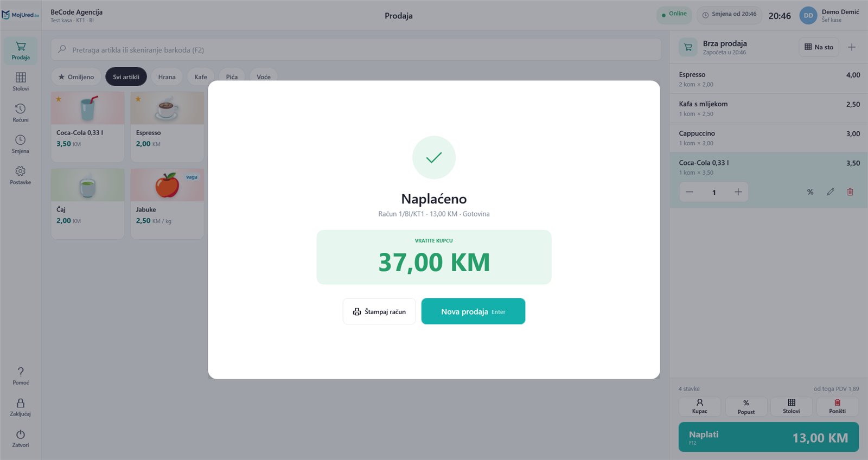The width and height of the screenshot is (868, 460).
Task: Select the Kafa s mlijekom cart line
Action: click(769, 108)
